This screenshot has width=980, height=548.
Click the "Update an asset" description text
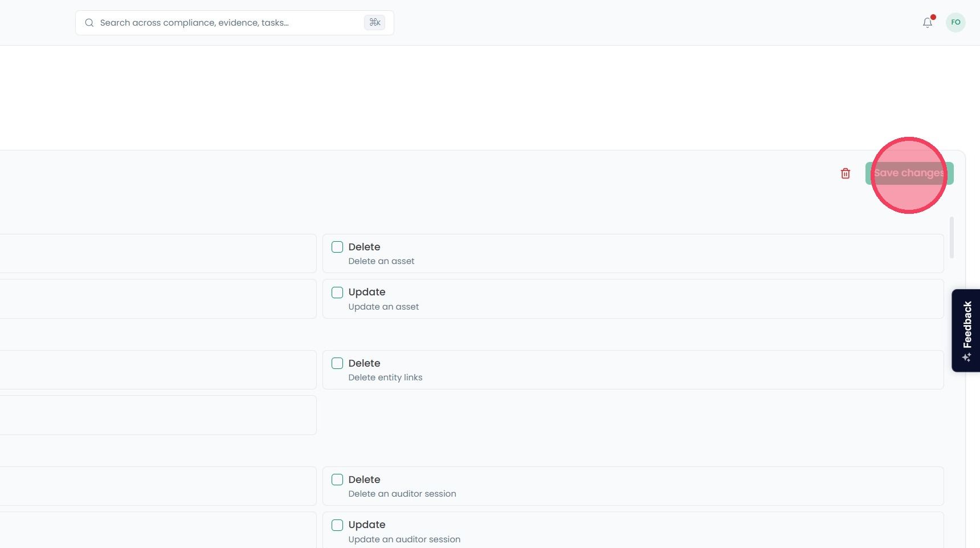[383, 307]
